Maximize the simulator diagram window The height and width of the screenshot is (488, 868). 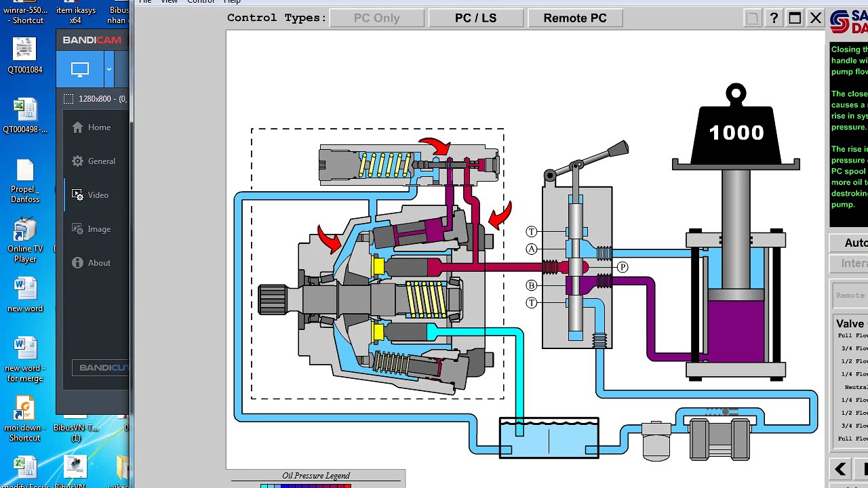(x=795, y=18)
